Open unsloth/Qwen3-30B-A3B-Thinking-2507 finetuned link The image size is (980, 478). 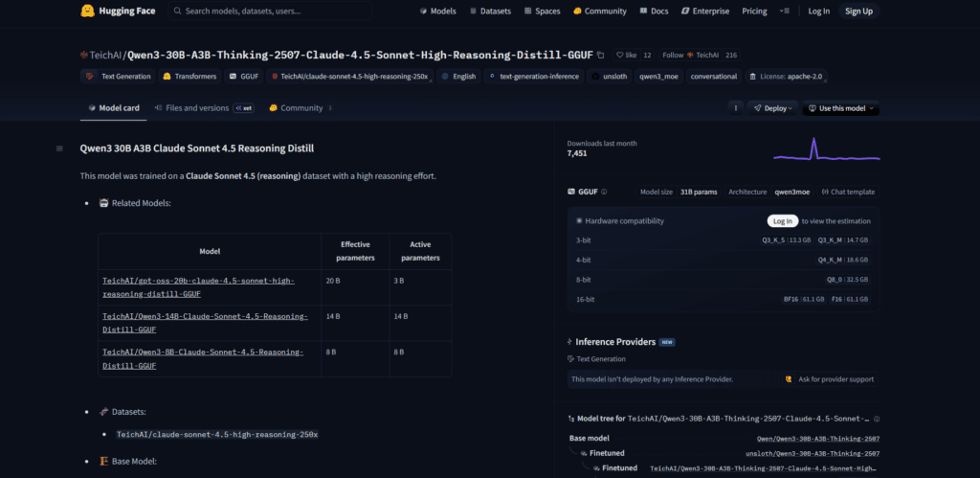pos(813,454)
